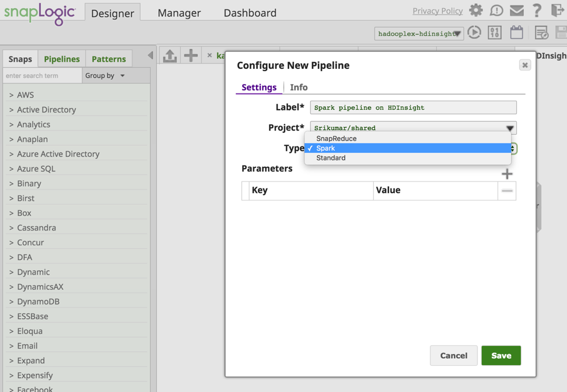567x392 pixels.
Task: Choose Standard pipeline type option
Action: click(408, 158)
